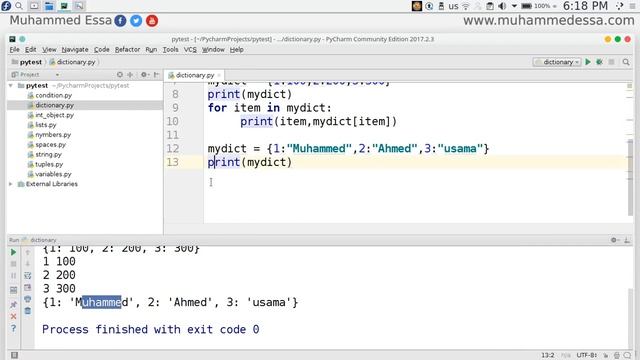Image resolution: width=640 pixels, height=360 pixels.
Task: Collapse the pytest project tree node
Action: (11, 86)
